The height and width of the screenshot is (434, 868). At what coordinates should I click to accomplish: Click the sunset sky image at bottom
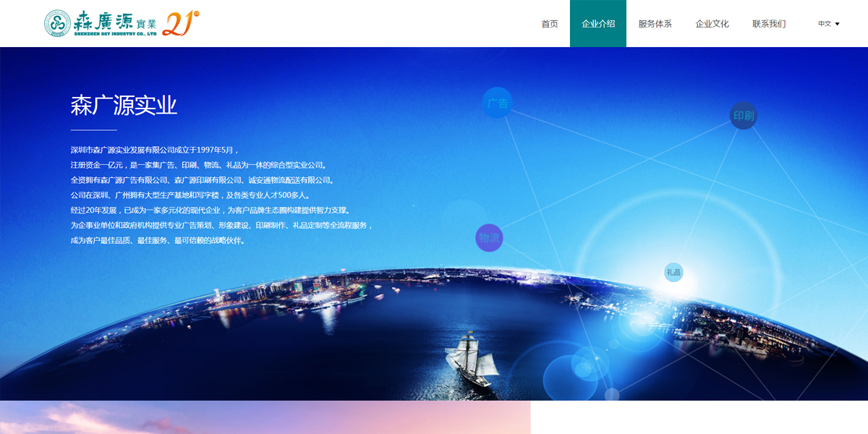265,417
